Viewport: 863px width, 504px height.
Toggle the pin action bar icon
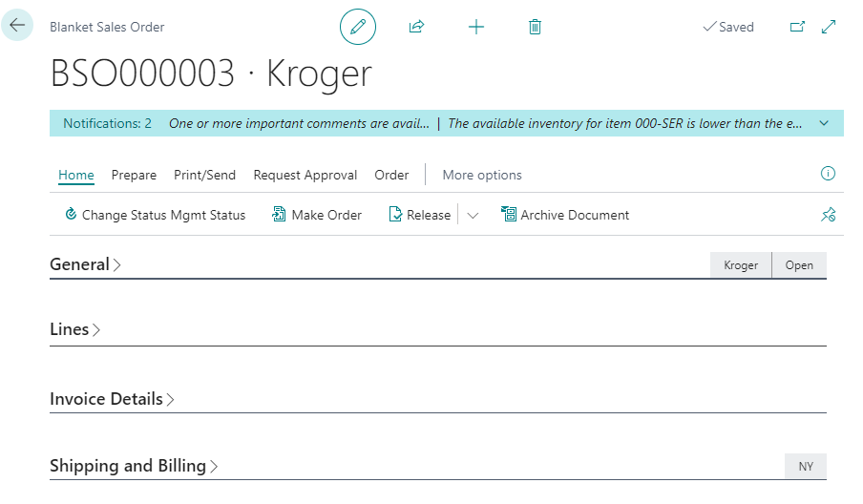click(828, 215)
